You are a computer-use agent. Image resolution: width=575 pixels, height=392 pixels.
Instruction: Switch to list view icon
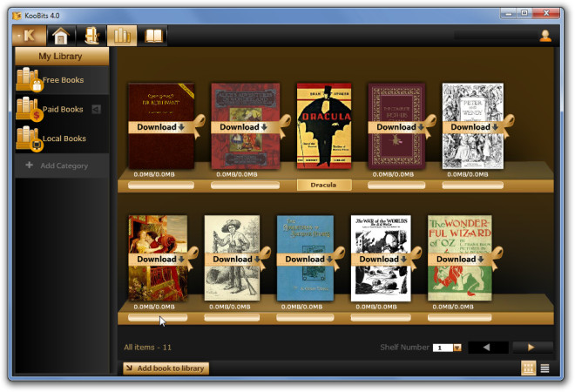point(545,368)
